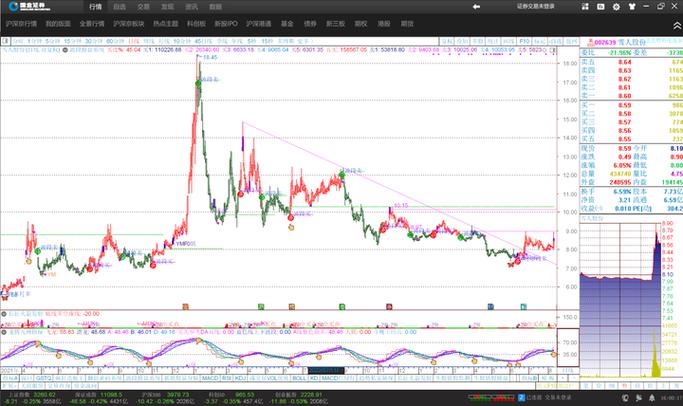Viewport: 683px width, 406px height.
Task: Click the flag icon in status bar
Action: click(639, 398)
